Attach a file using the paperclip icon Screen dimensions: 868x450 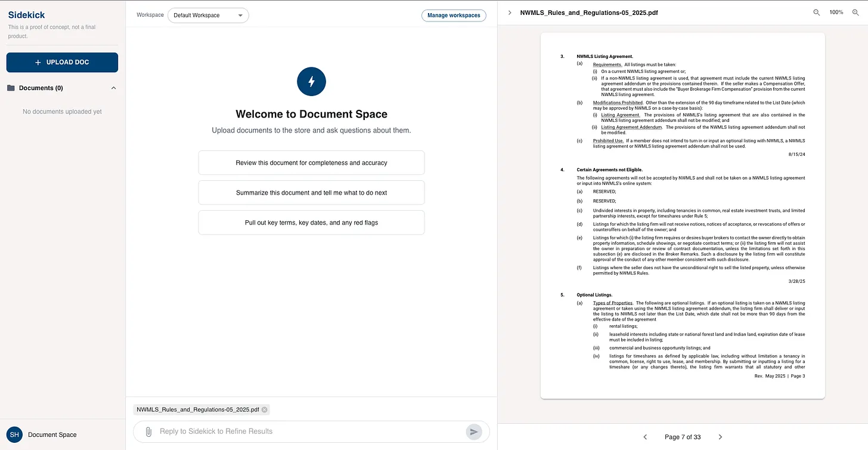click(148, 431)
